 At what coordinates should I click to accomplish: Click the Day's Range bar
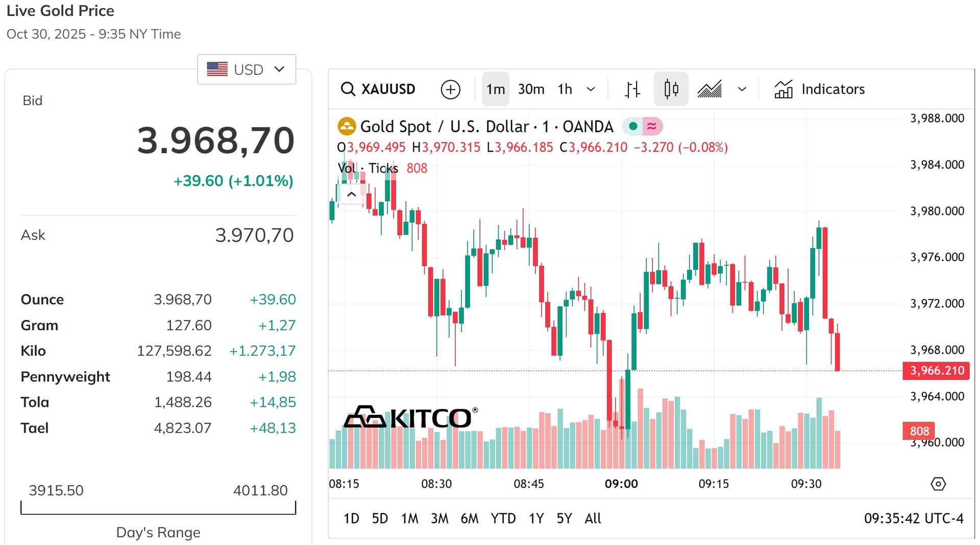click(158, 508)
